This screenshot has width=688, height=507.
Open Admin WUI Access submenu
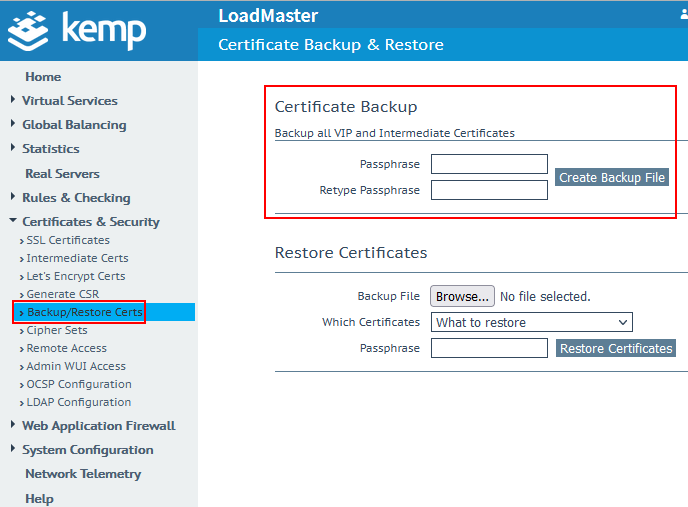click(x=76, y=366)
